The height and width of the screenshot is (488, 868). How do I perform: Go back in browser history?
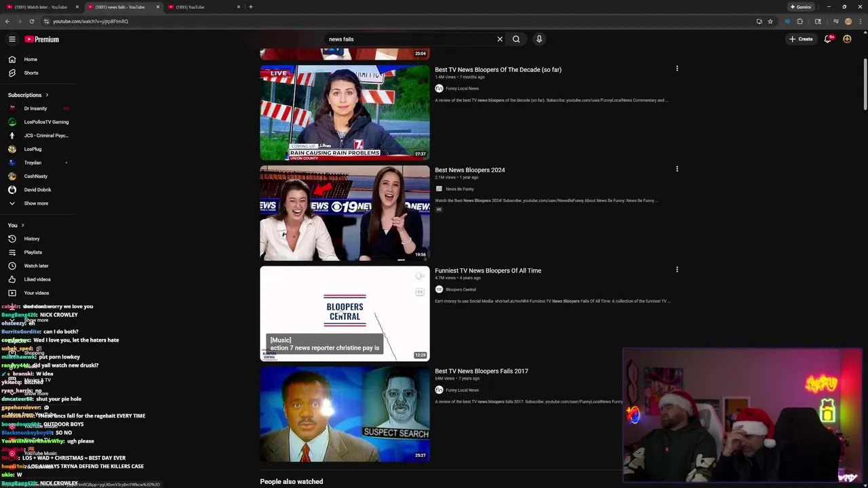(x=7, y=21)
